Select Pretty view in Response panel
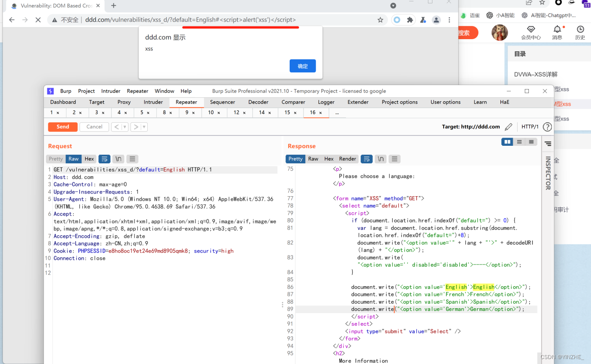 click(x=295, y=159)
